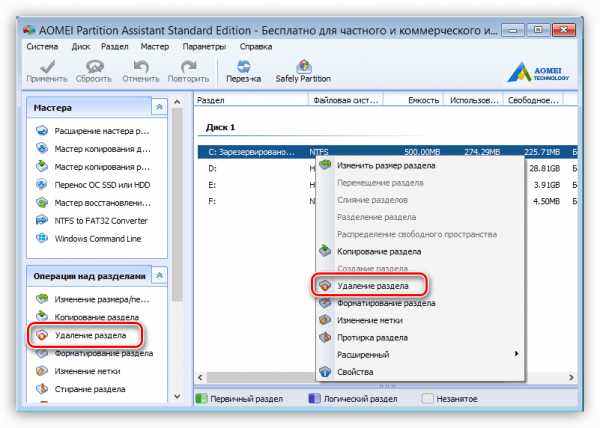
Task: Click sidebar scrollbar up arrow
Action: point(177,102)
